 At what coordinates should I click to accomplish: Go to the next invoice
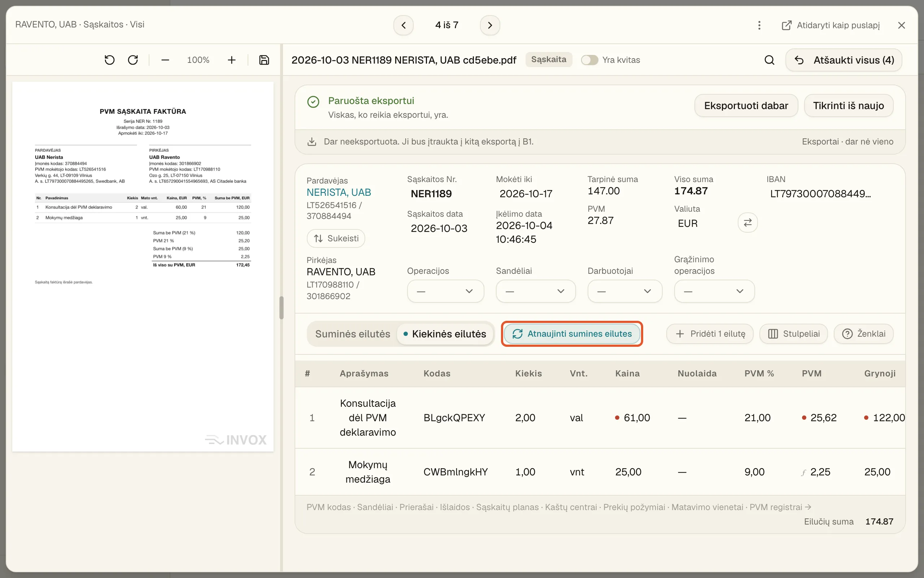tap(490, 25)
